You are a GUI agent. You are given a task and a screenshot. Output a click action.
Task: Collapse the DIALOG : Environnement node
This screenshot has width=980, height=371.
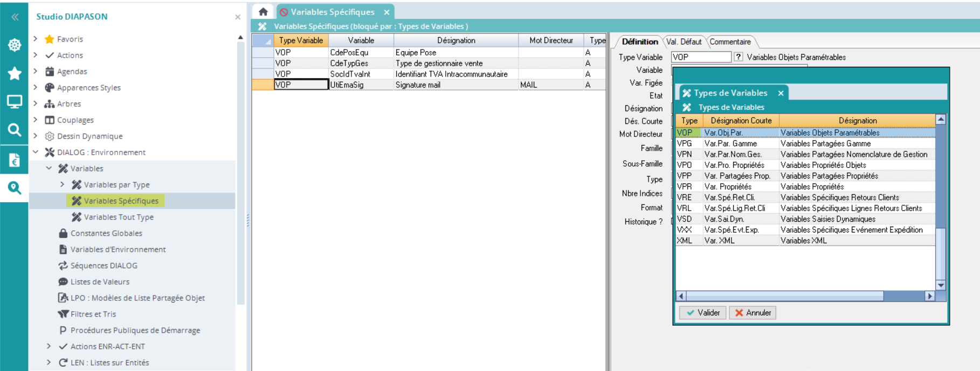tap(36, 152)
